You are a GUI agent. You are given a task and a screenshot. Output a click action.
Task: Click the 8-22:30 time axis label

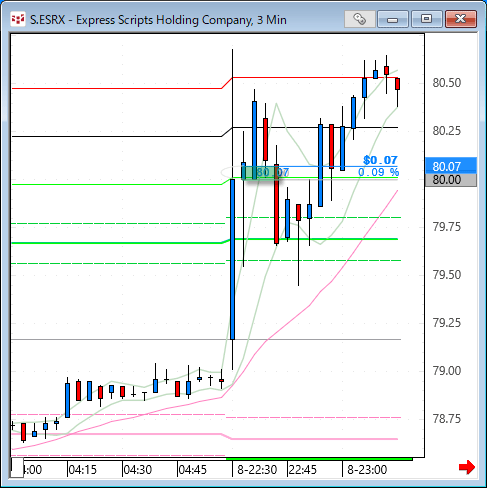pyautogui.click(x=257, y=470)
